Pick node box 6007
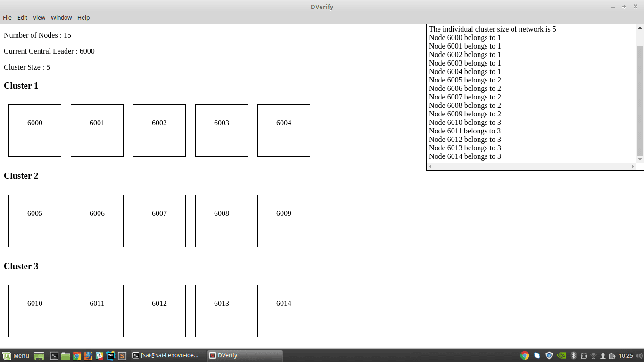The image size is (644, 362). pos(159,221)
